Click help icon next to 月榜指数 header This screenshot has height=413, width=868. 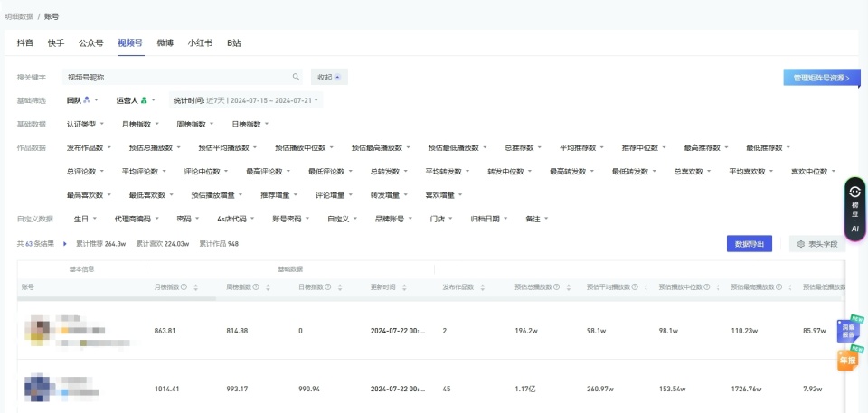coord(184,287)
